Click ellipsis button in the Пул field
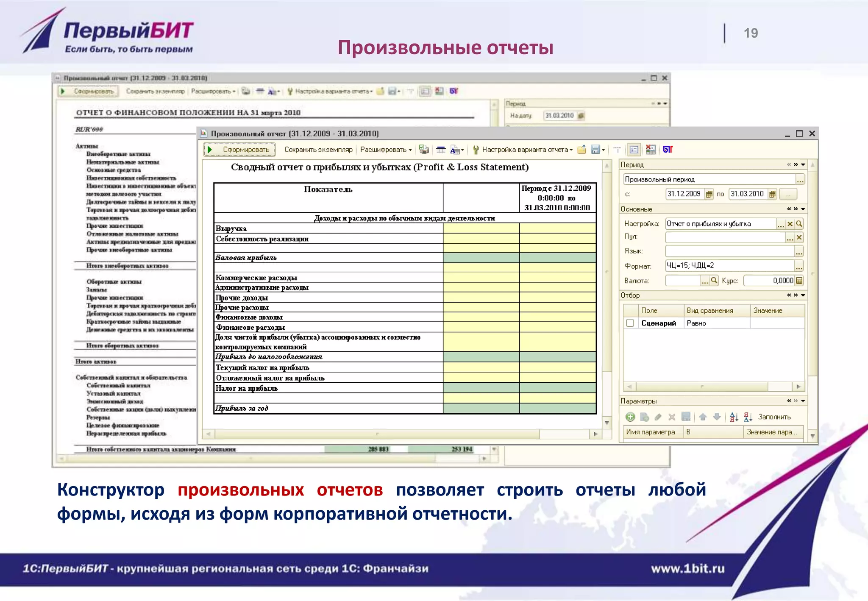The height and width of the screenshot is (601, 868). pos(790,237)
